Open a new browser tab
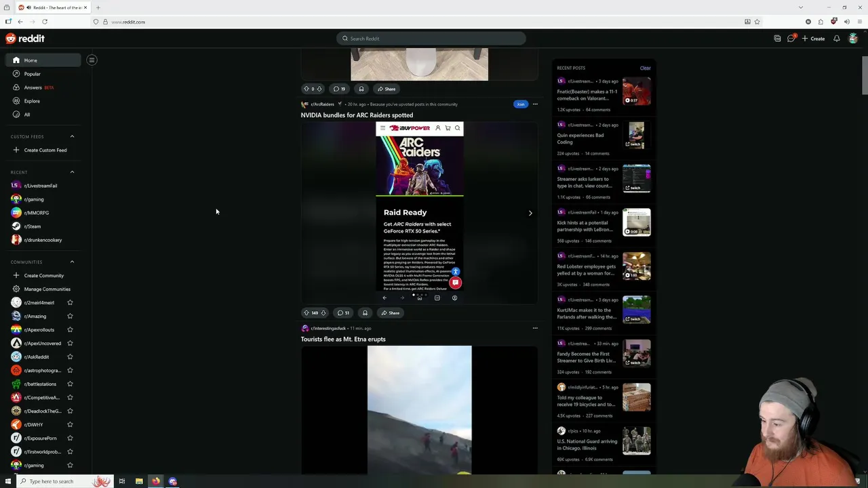Viewport: 868px width, 488px height. click(98, 7)
